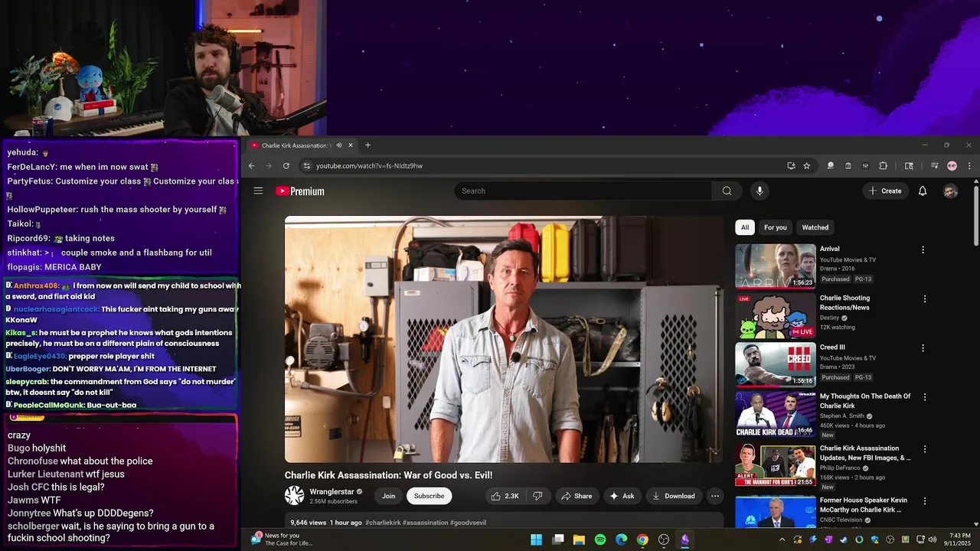Close the Charlie Kirk Assassination tab
Screen dimensions: 980x551
click(351, 145)
